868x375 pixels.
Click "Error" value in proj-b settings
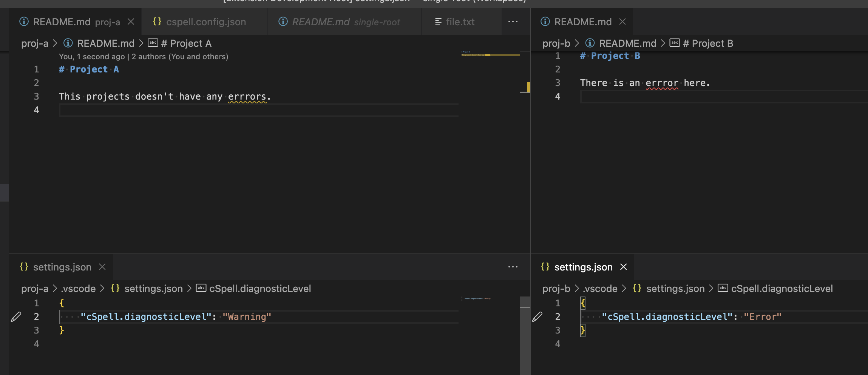pyautogui.click(x=763, y=317)
